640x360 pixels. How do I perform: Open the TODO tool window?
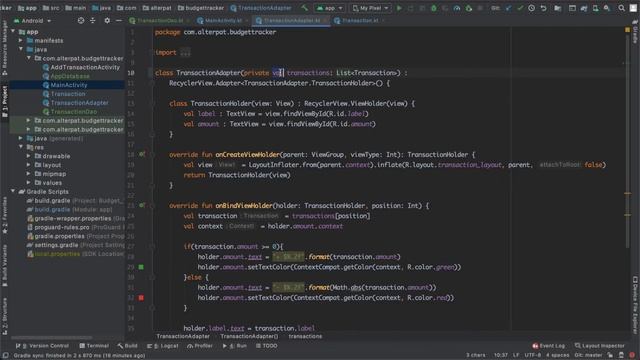267,346
